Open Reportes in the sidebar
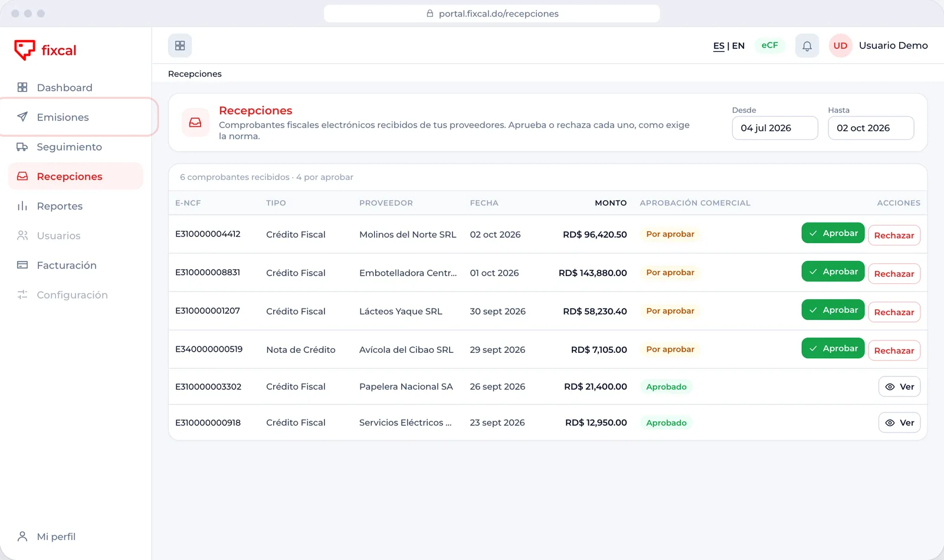 [x=76, y=206]
